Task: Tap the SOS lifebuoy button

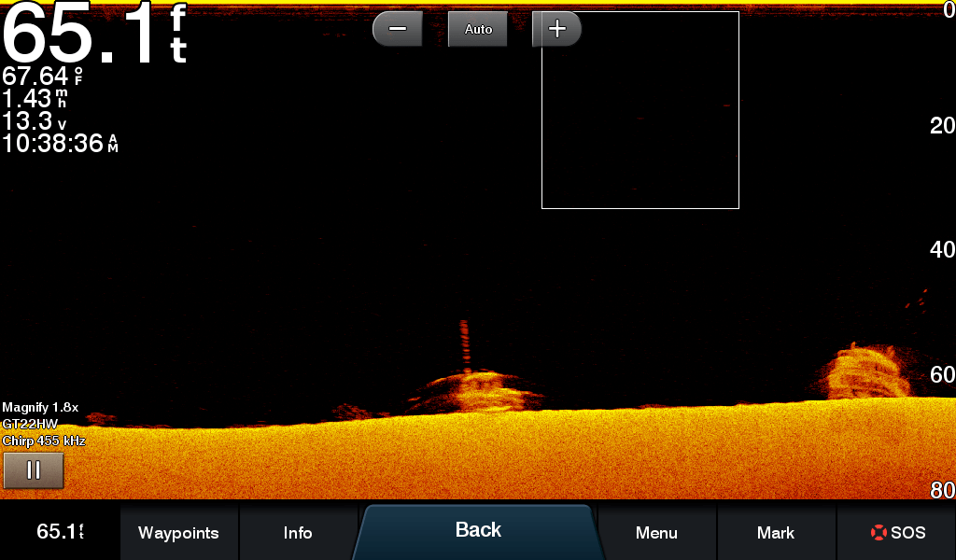Action: pos(896,533)
